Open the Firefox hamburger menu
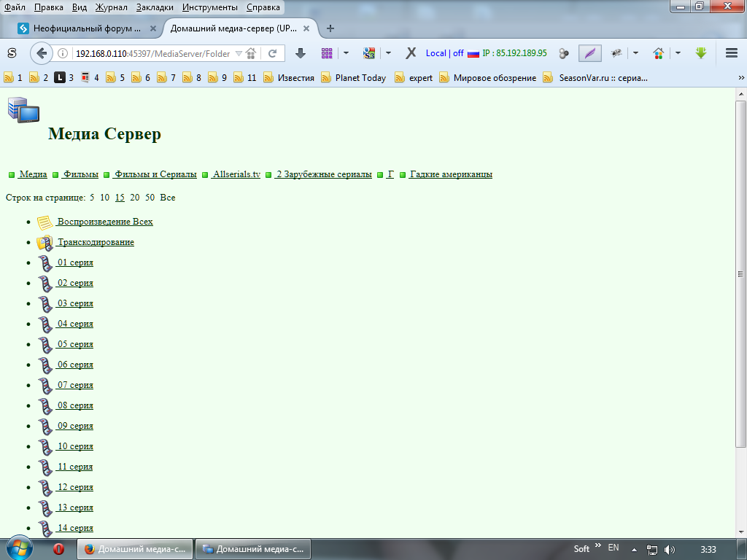The width and height of the screenshot is (747, 560). click(x=731, y=53)
